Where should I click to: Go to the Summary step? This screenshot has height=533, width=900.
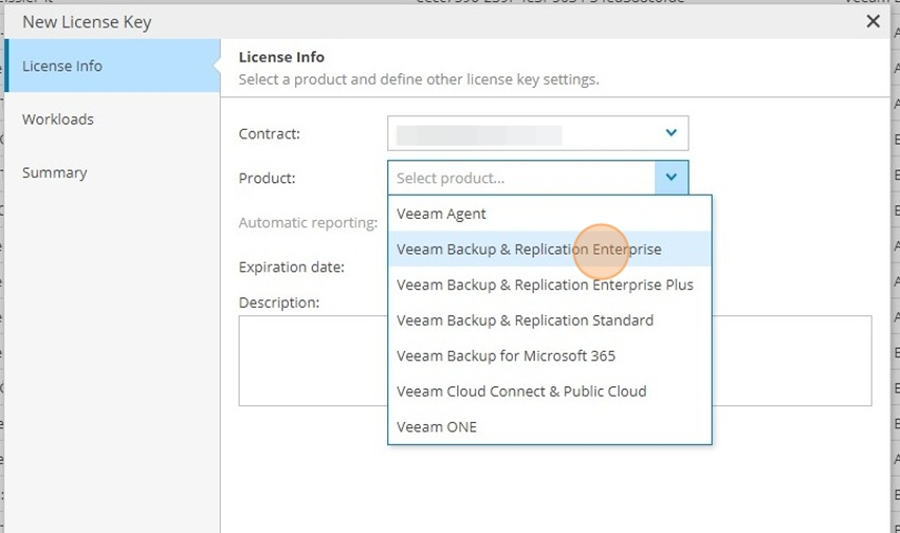[x=112, y=173]
